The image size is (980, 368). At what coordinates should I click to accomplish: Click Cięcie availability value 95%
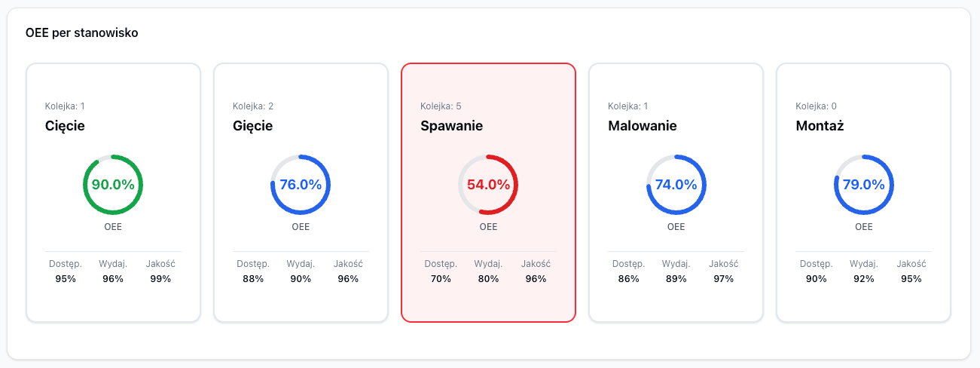(x=66, y=279)
